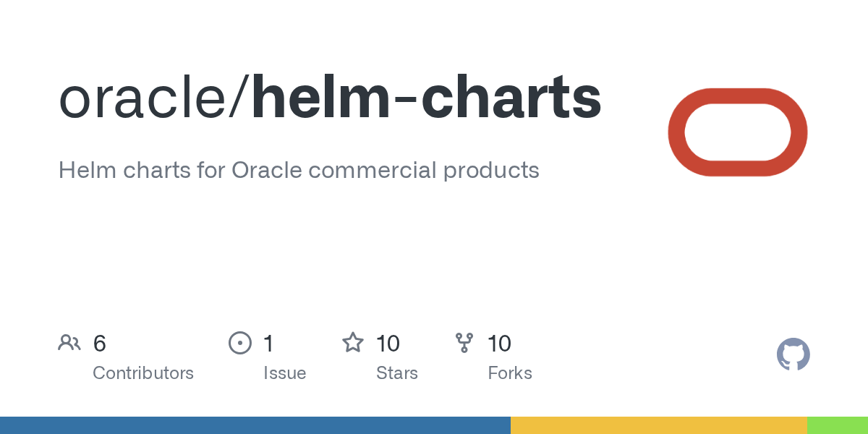Viewport: 868px width, 434px height.
Task: Click the forks count number
Action: [x=499, y=344]
